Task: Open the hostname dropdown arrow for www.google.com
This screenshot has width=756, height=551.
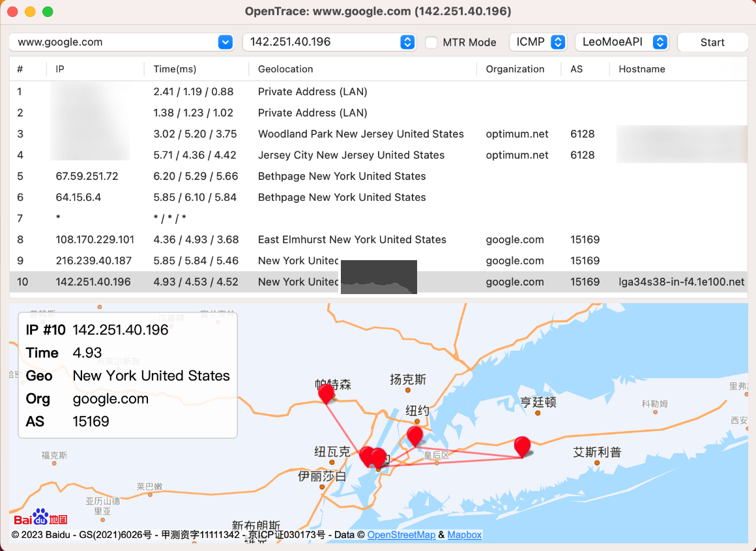Action: click(225, 42)
